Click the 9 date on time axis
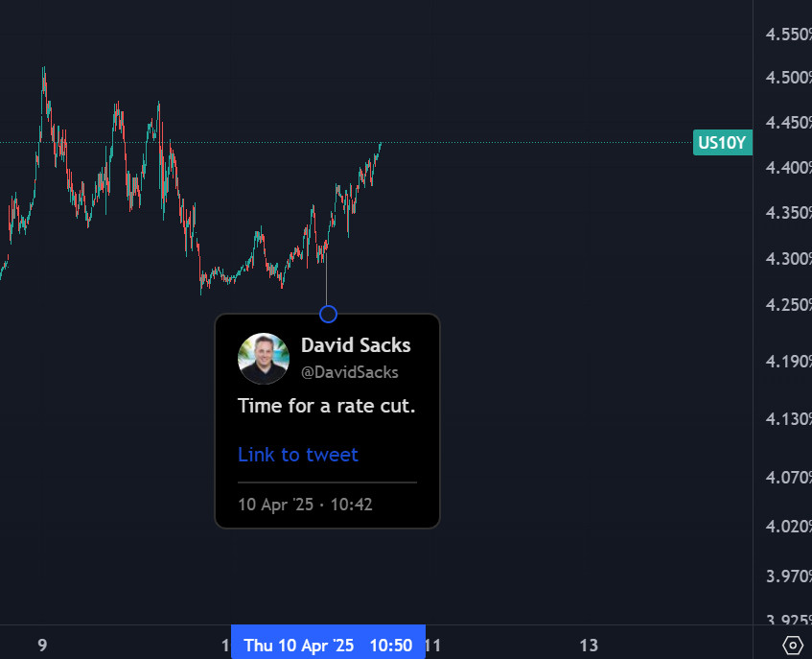Viewport: 812px width, 659px height. (42, 646)
